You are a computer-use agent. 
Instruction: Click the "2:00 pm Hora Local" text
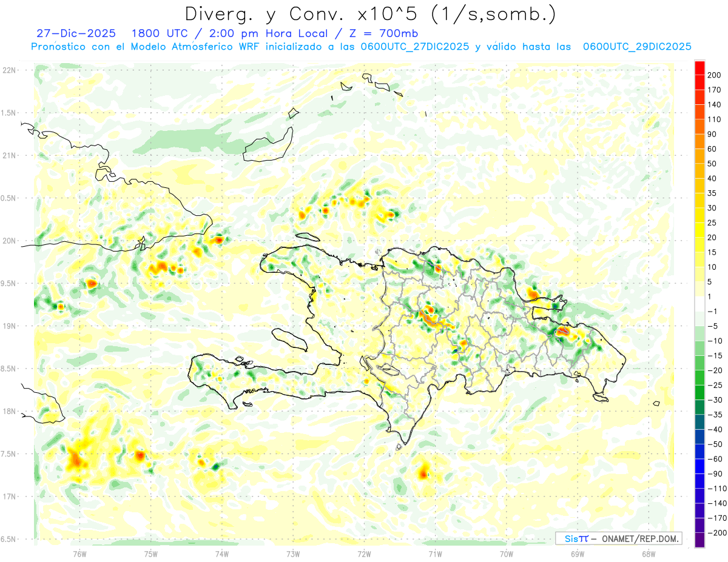(x=268, y=33)
